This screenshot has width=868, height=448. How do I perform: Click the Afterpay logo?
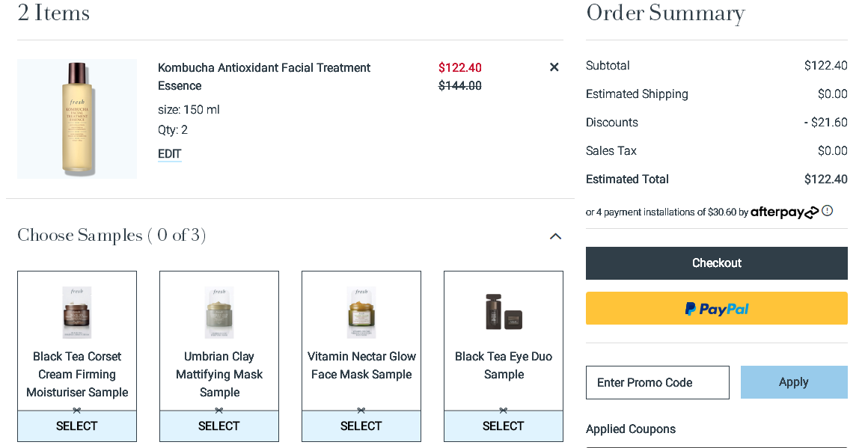click(784, 212)
